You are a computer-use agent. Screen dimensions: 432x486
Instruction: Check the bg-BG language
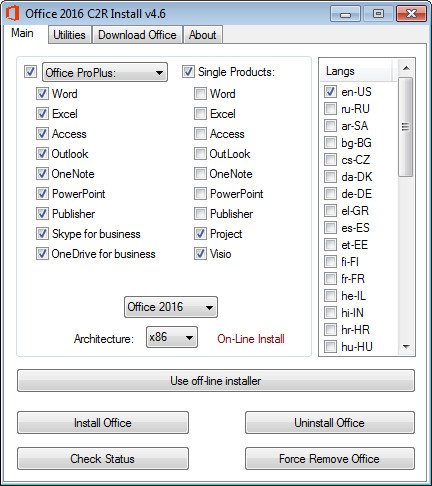coord(330,142)
